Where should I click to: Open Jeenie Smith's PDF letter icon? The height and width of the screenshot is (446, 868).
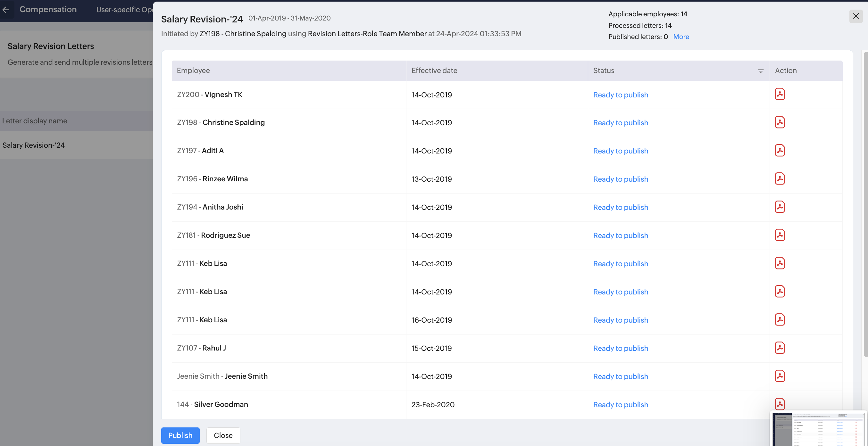780,376
